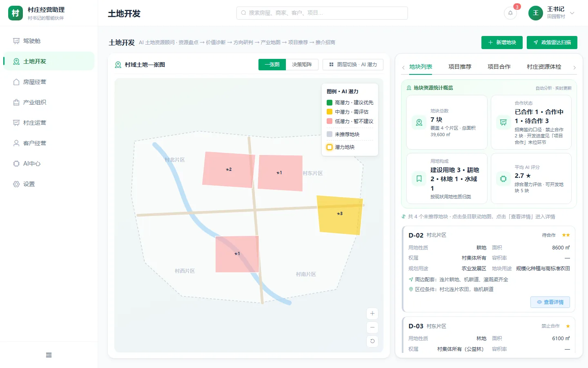This screenshot has width=588, height=368.
Task: Click 查看详情 for plot D-02
Action: point(550,302)
